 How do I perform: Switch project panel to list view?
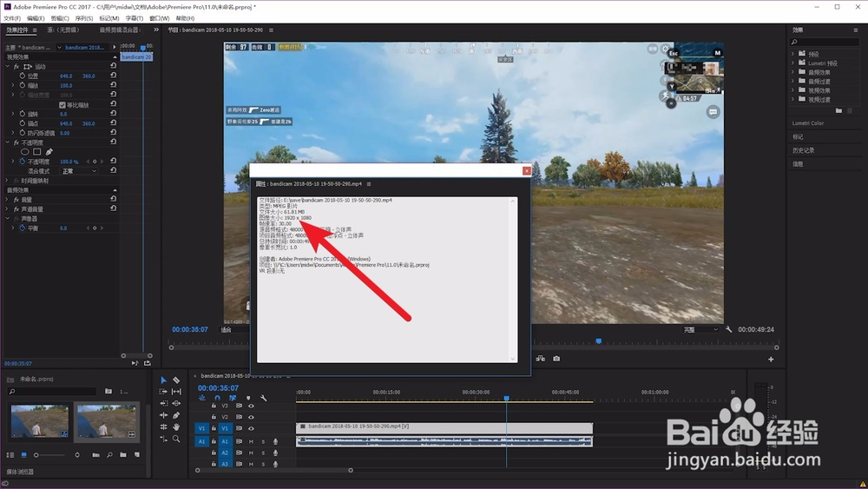coord(10,454)
